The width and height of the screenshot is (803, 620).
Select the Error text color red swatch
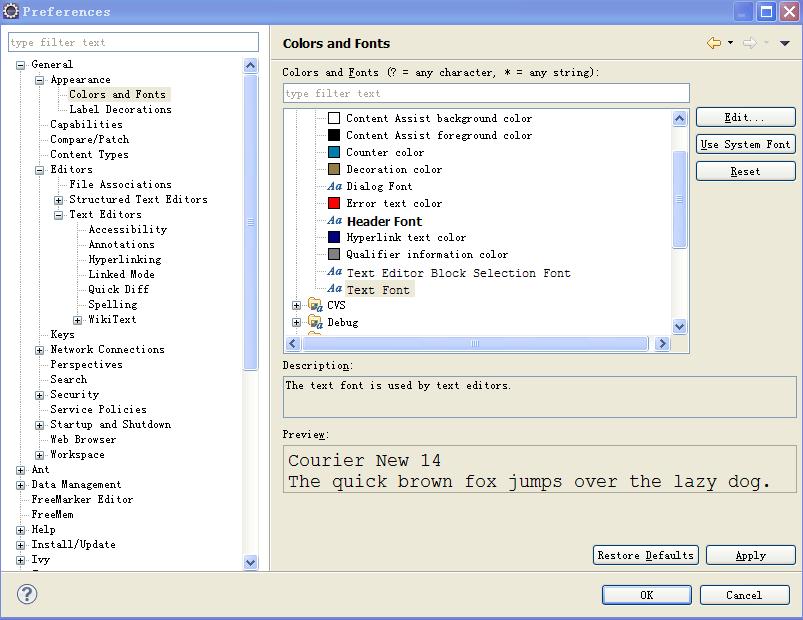pyautogui.click(x=334, y=203)
